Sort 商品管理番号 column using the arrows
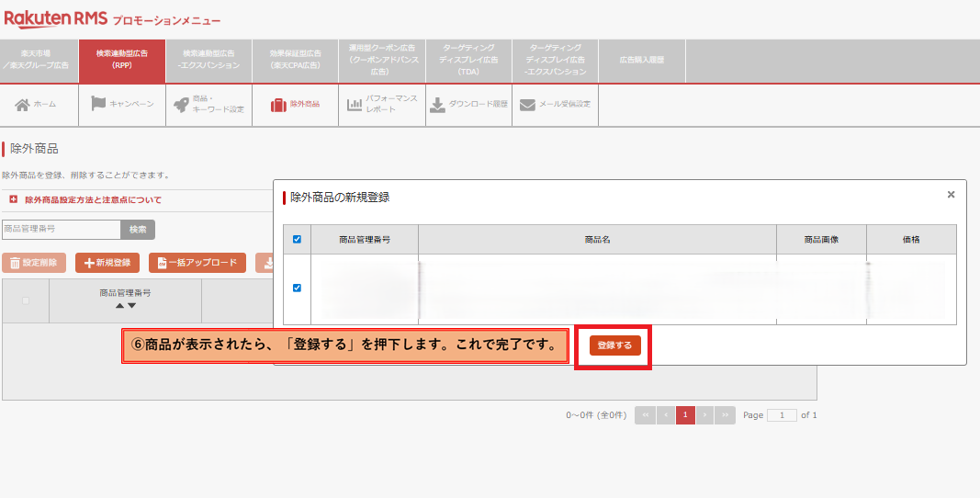Viewport: 980px width, 498px height. (x=125, y=306)
